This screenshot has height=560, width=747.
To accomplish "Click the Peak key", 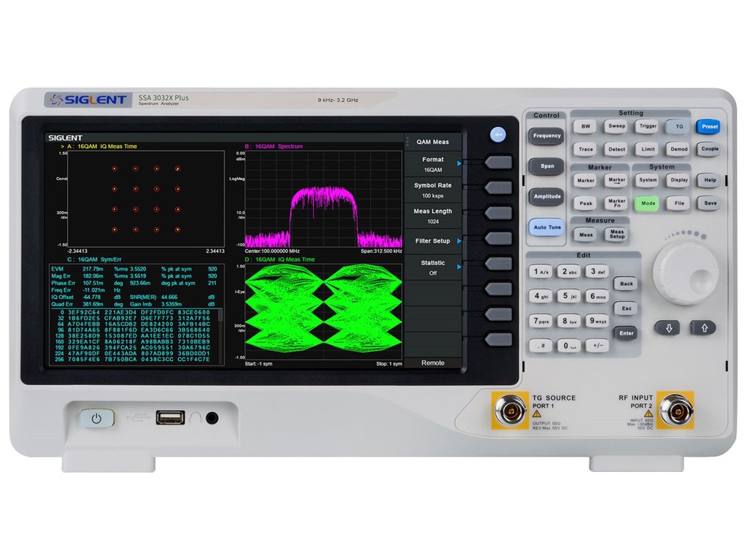I will (x=586, y=203).
